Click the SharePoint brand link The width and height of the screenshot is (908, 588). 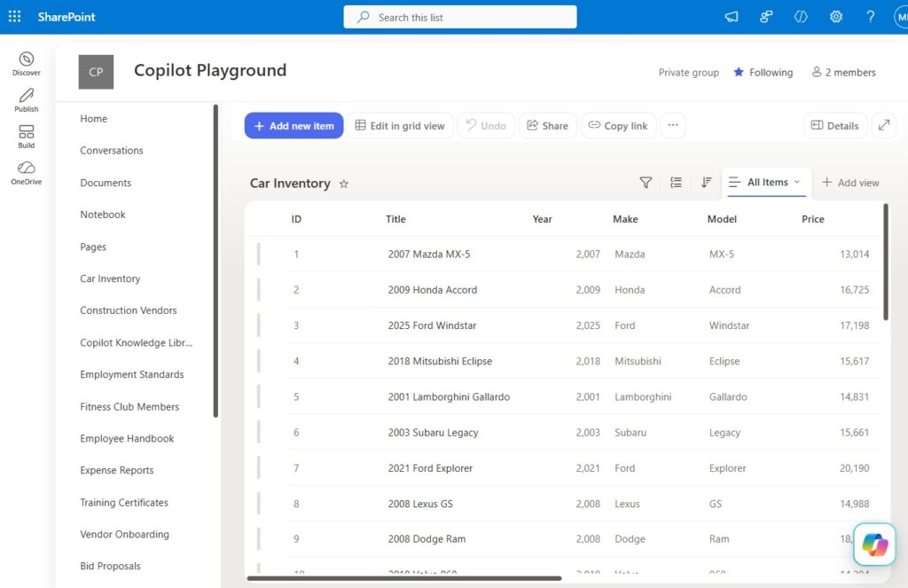pyautogui.click(x=67, y=17)
